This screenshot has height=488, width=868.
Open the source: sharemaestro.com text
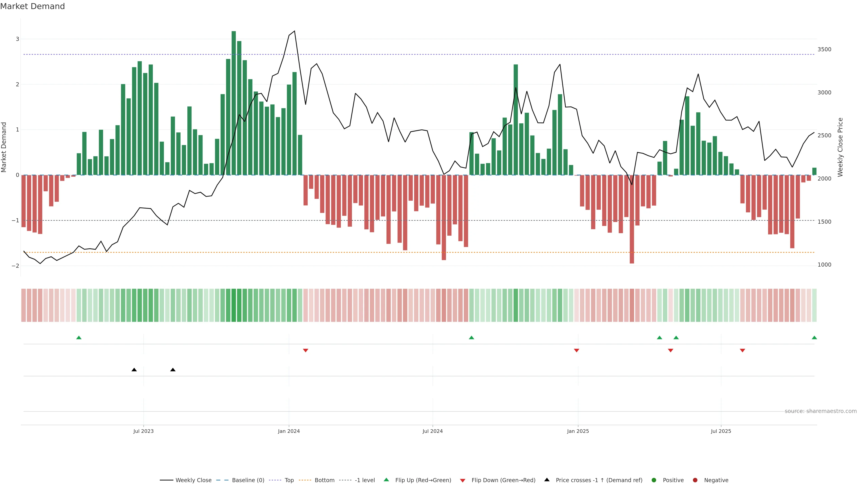pos(821,411)
